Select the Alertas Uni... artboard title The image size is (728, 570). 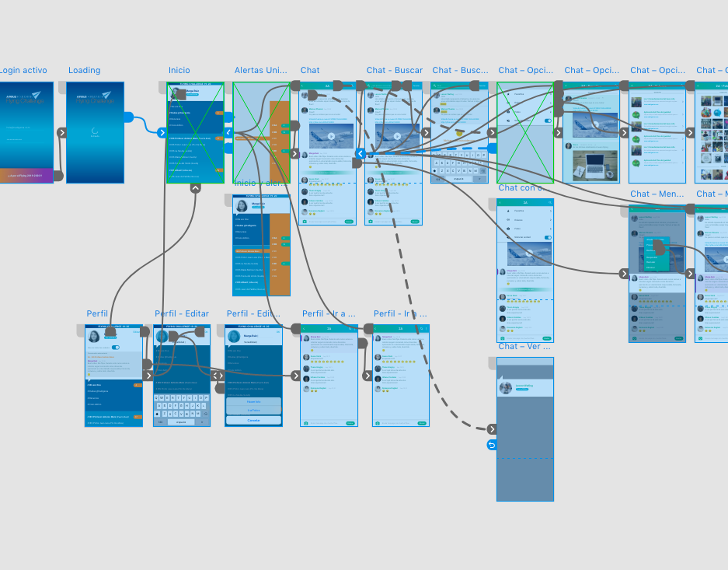(261, 70)
